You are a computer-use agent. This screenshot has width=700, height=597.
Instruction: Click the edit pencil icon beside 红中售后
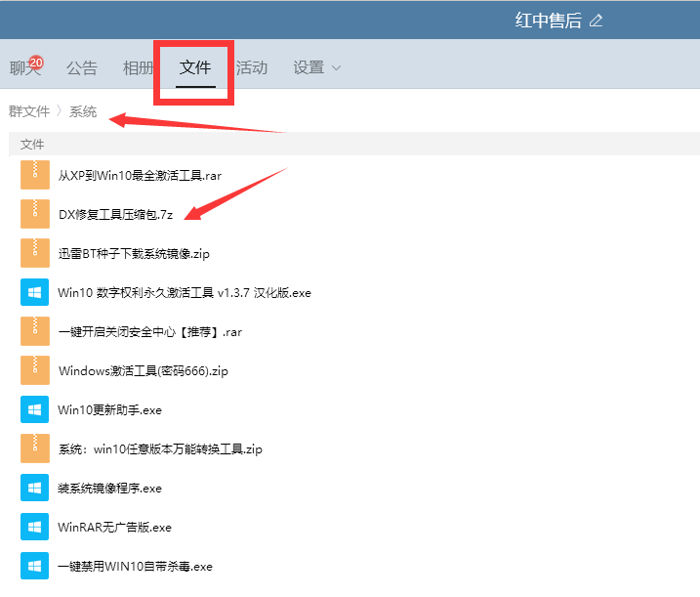coord(596,21)
